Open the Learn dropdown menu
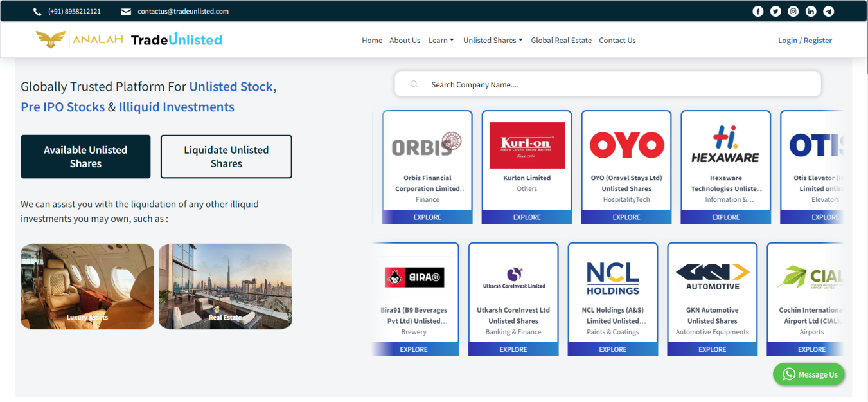 click(441, 40)
